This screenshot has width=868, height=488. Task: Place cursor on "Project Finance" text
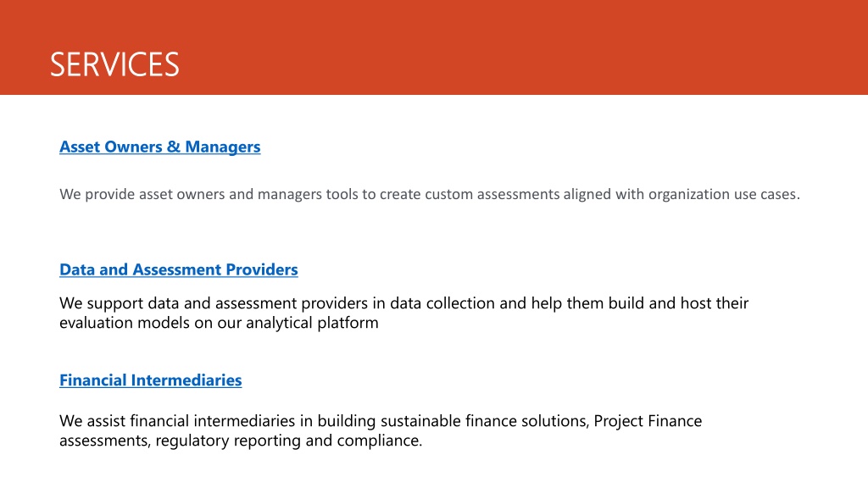pos(648,421)
